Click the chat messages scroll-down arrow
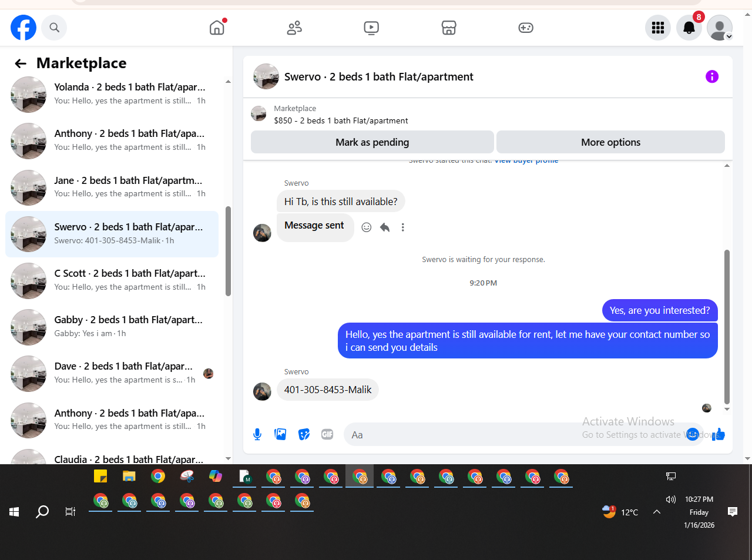Image resolution: width=752 pixels, height=560 pixels. click(x=727, y=409)
